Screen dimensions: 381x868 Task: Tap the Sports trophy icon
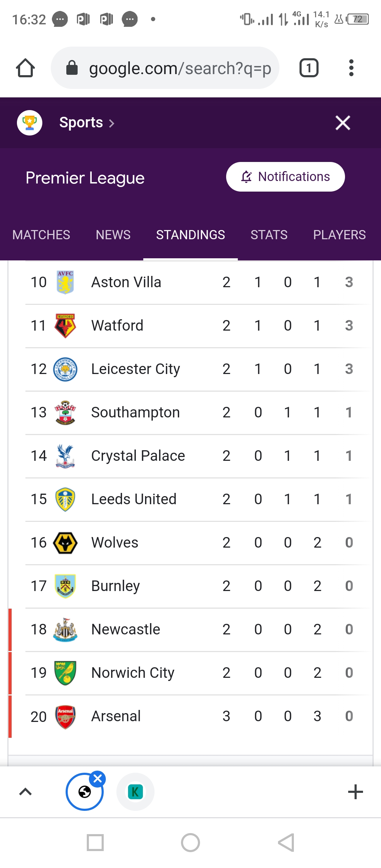pyautogui.click(x=30, y=123)
